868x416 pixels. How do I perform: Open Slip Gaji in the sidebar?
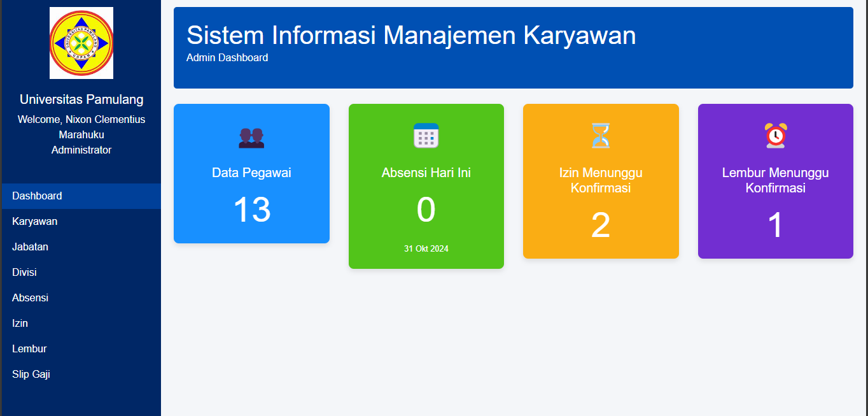(x=31, y=375)
